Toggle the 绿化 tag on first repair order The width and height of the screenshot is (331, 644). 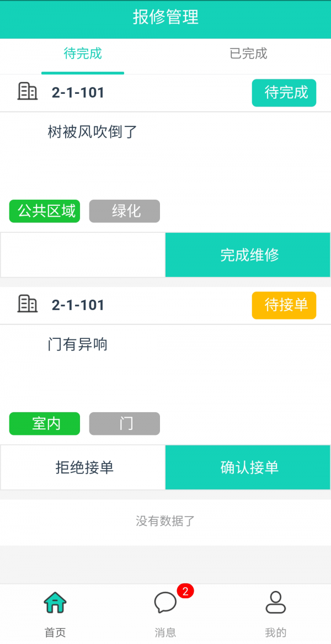pos(124,211)
